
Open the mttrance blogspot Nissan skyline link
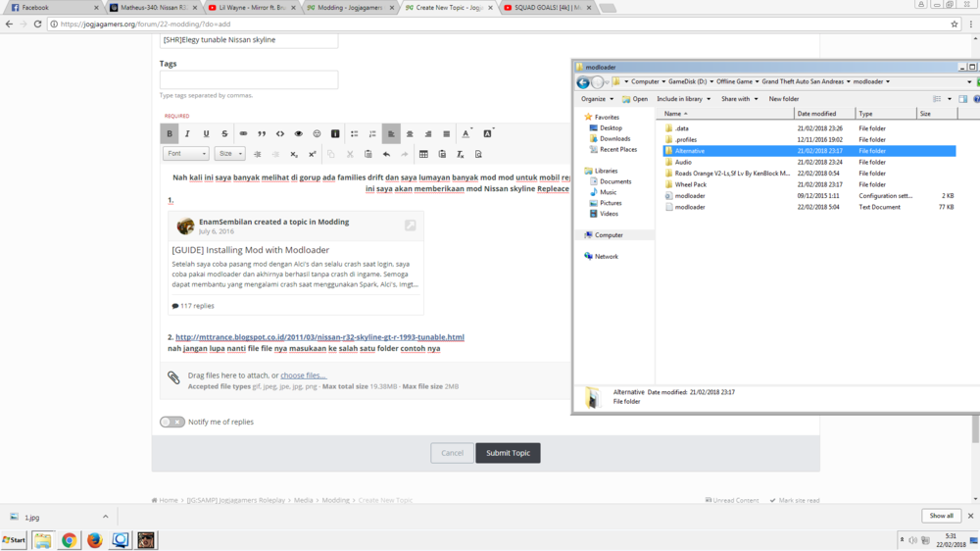tap(320, 337)
